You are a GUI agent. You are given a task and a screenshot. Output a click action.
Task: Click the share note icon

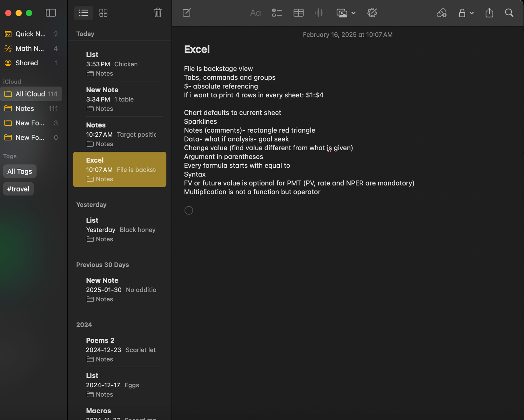[489, 13]
